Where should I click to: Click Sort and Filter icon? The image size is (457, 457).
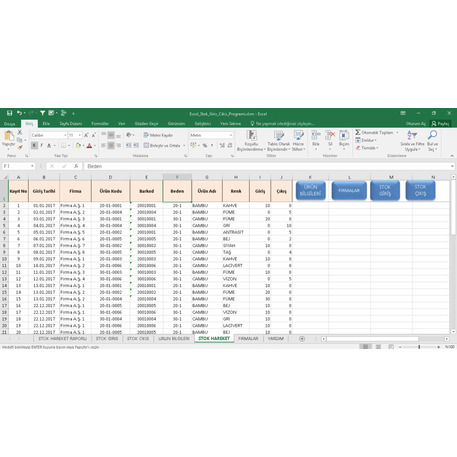[412, 135]
